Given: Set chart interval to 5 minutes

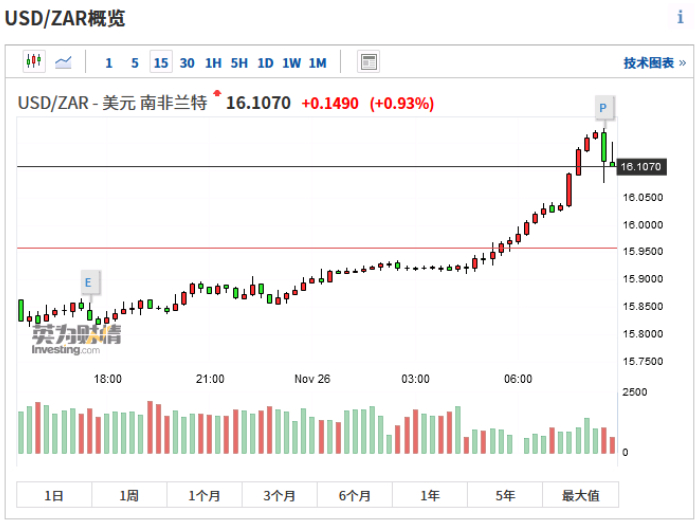Looking at the screenshot, I should coord(135,63).
